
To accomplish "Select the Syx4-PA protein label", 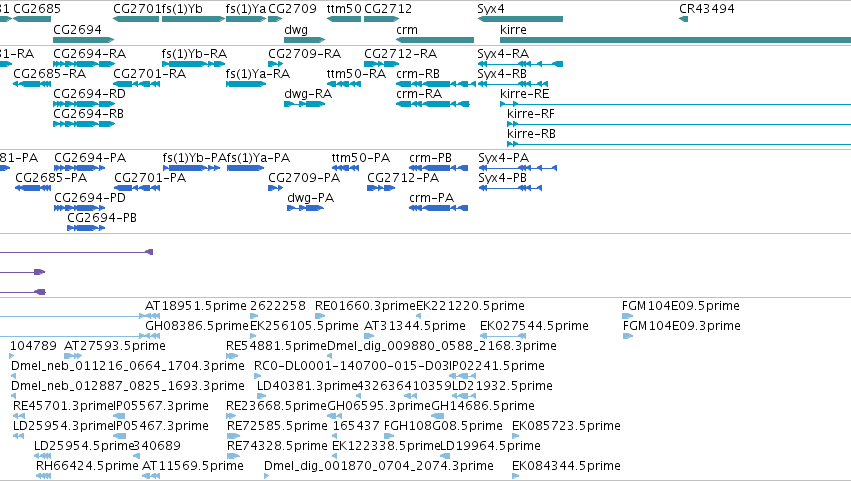I will 504,158.
